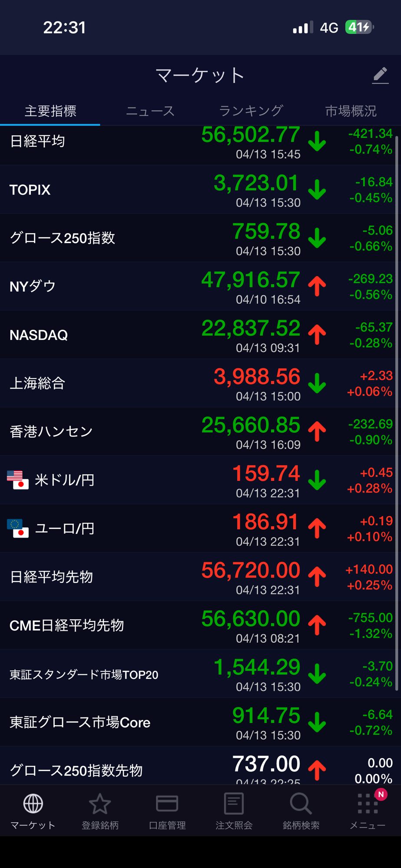
Task: Open the マーケット globe icon
Action: tap(33, 804)
